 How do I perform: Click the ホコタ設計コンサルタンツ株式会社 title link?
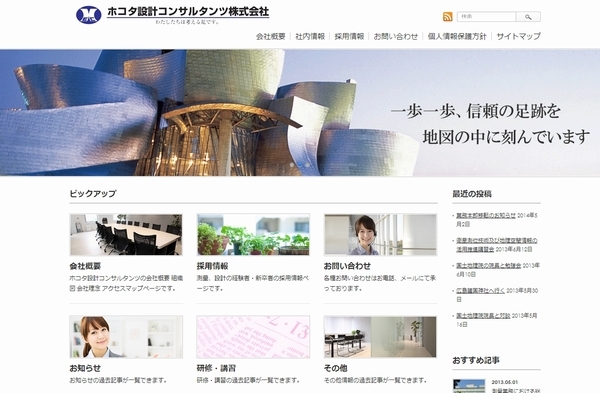click(188, 11)
